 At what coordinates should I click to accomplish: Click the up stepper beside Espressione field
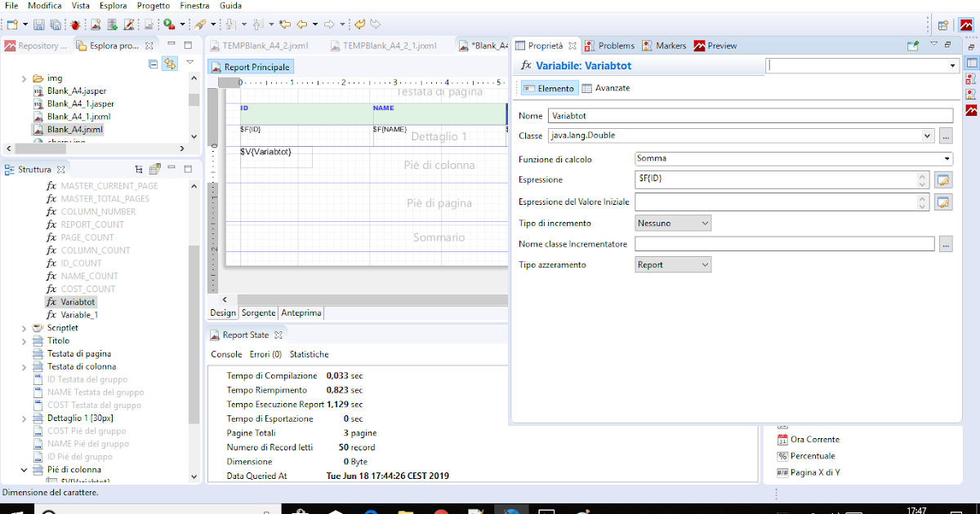pyautogui.click(x=922, y=175)
